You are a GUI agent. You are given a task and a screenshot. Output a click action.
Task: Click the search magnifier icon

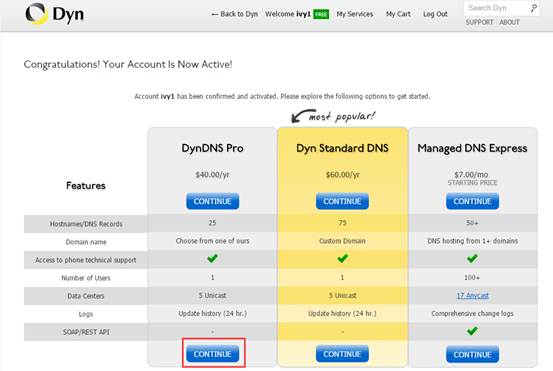click(534, 8)
